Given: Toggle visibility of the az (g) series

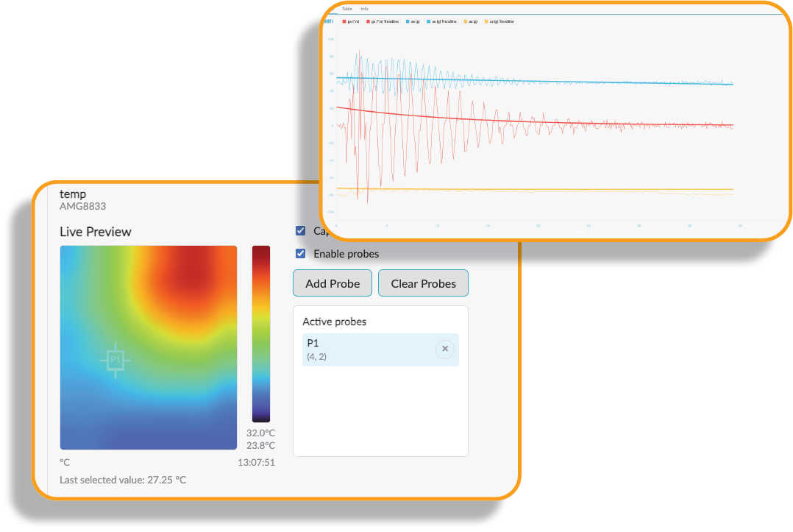Looking at the screenshot, I should pos(471,21).
